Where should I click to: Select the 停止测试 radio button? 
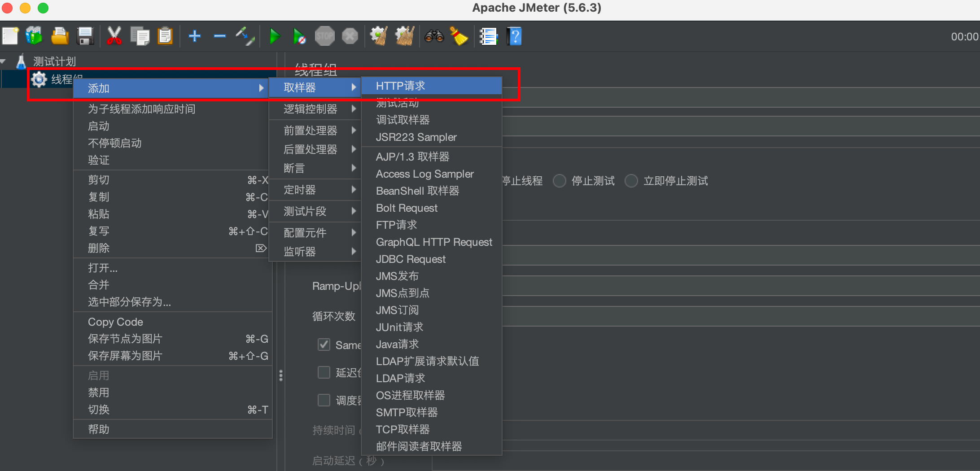[560, 181]
